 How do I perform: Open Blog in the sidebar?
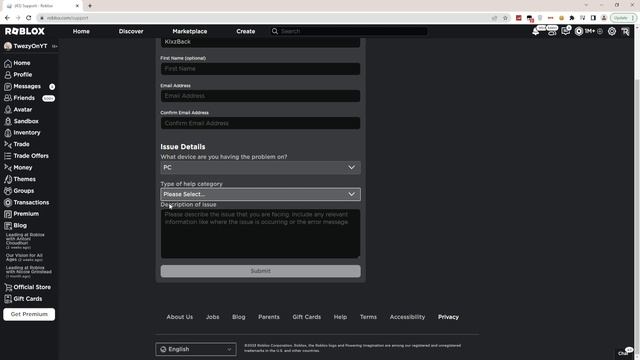click(16, 226)
